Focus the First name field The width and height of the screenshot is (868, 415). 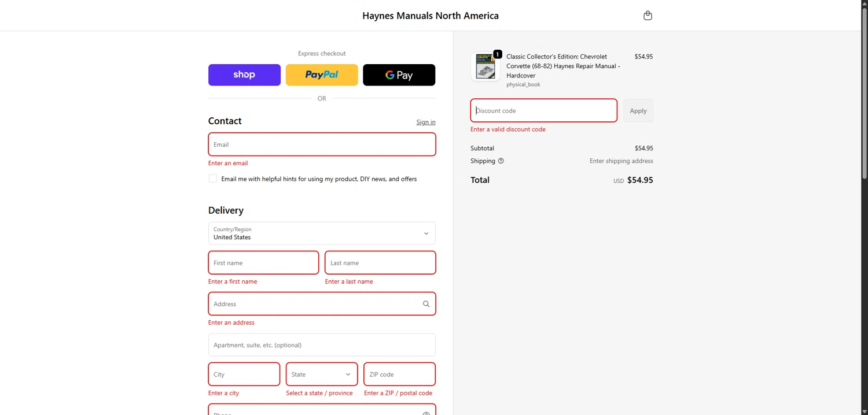pos(263,263)
